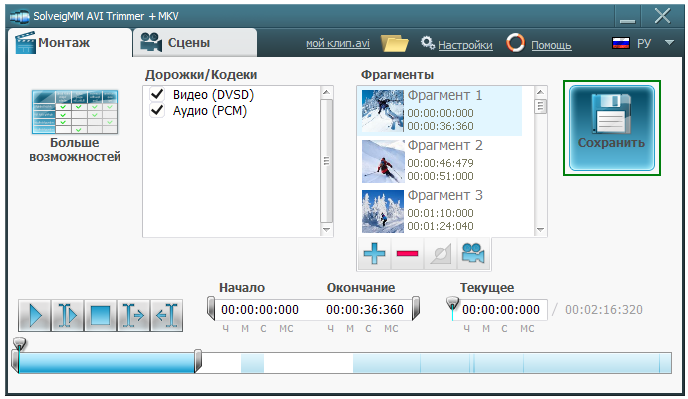
Task: Uncheck the Видео (DVSD) track
Action: (x=157, y=94)
